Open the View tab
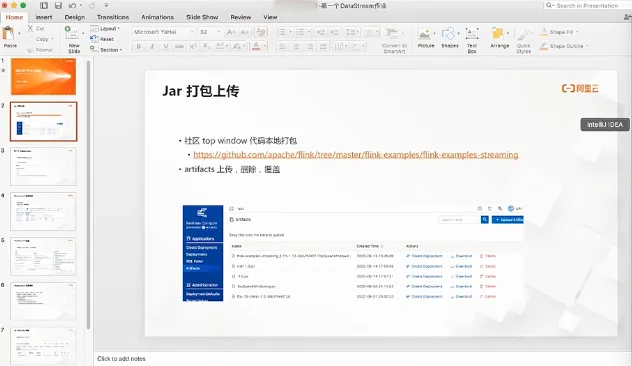This screenshot has width=632, height=366. (270, 17)
